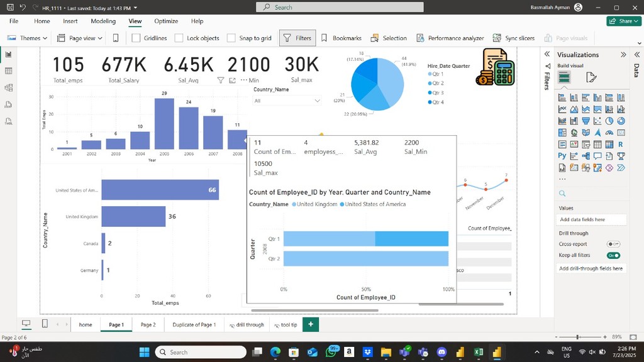Click the Share button
Viewport: 644px width, 362px height.
619,21
